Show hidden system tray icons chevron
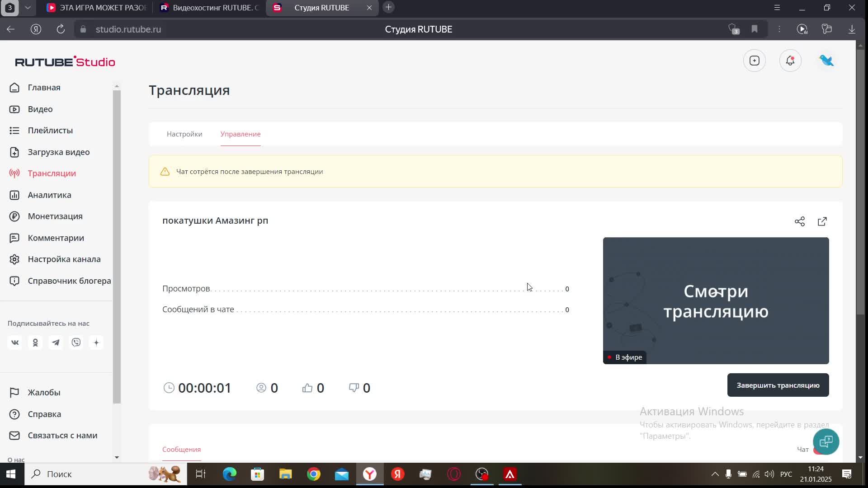Viewport: 868px width, 488px height. click(x=715, y=474)
